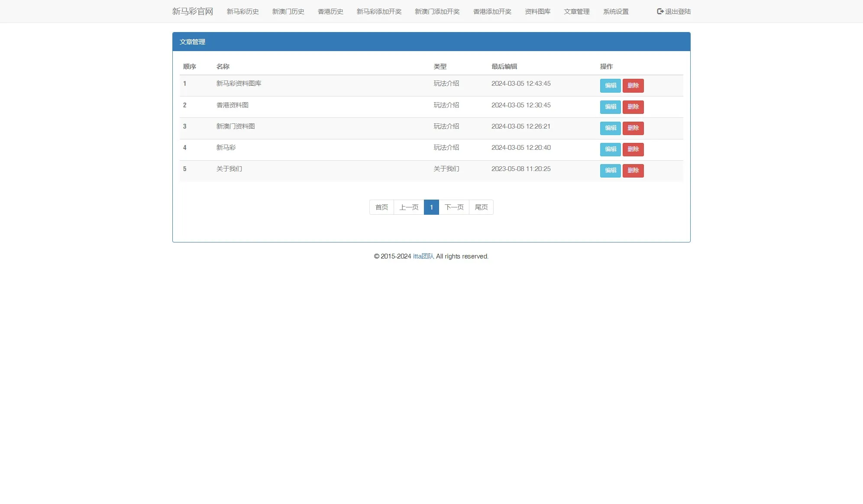Access 香港添加开奖 page
The width and height of the screenshot is (863, 504).
click(x=491, y=12)
